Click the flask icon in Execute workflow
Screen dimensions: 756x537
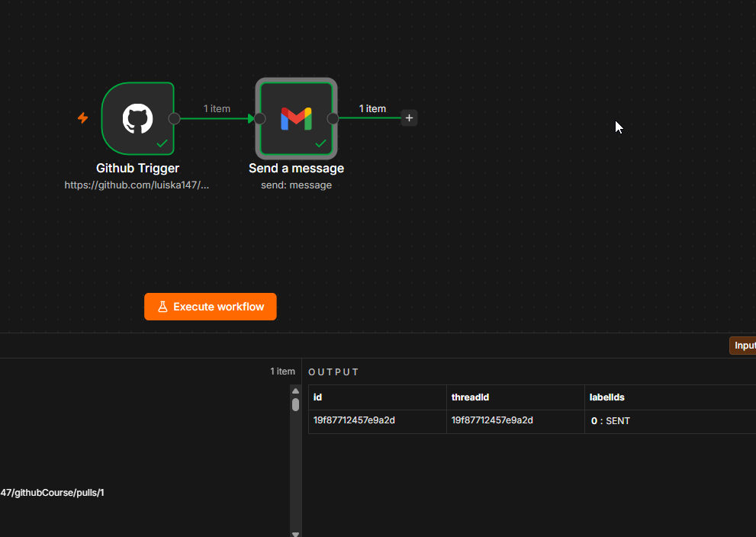(x=162, y=307)
